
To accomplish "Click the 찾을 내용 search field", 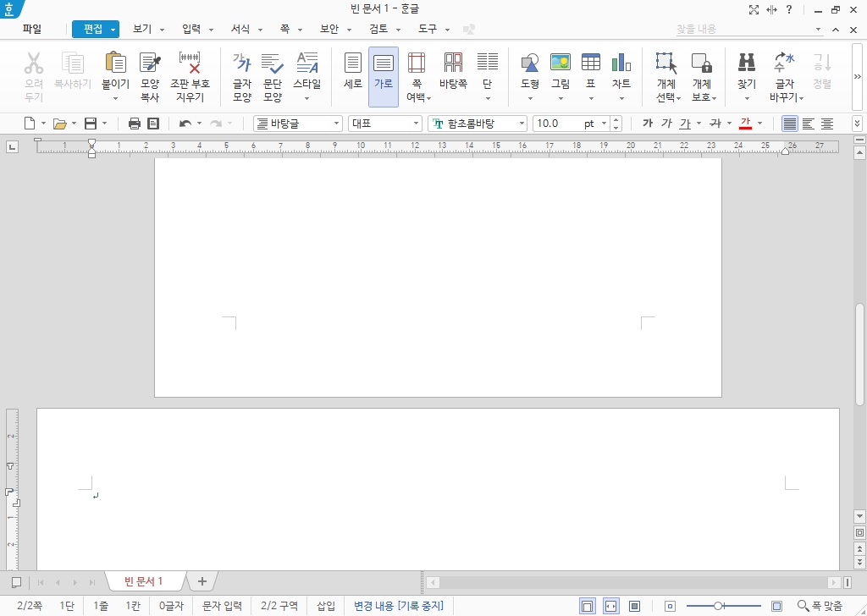I will pyautogui.click(x=743, y=30).
